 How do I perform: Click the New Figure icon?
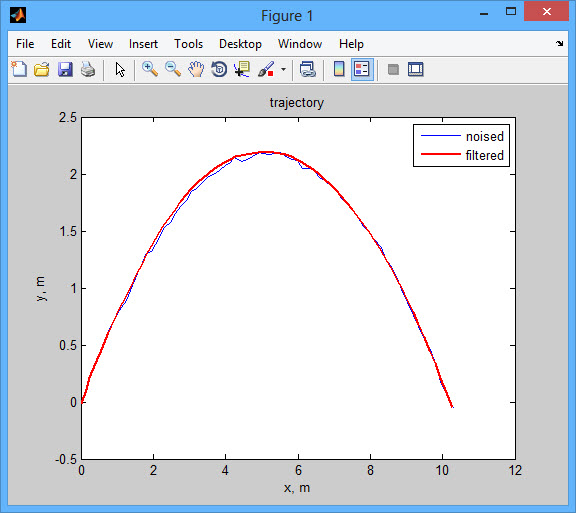pyautogui.click(x=19, y=69)
